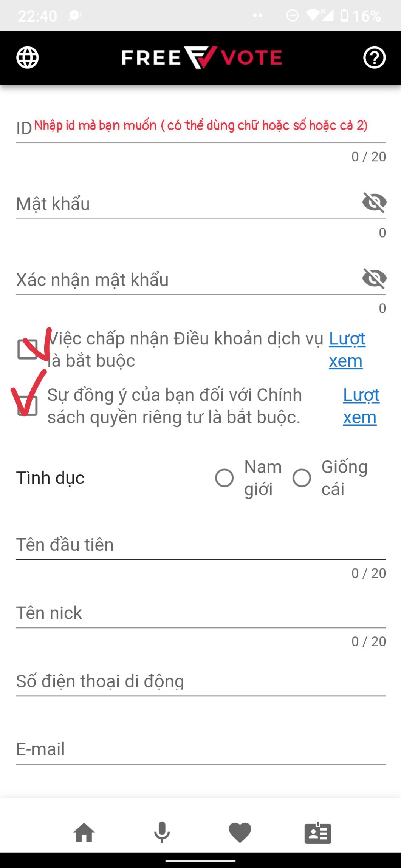Open the globe language selector icon
The width and height of the screenshot is (401, 868).
(x=28, y=57)
